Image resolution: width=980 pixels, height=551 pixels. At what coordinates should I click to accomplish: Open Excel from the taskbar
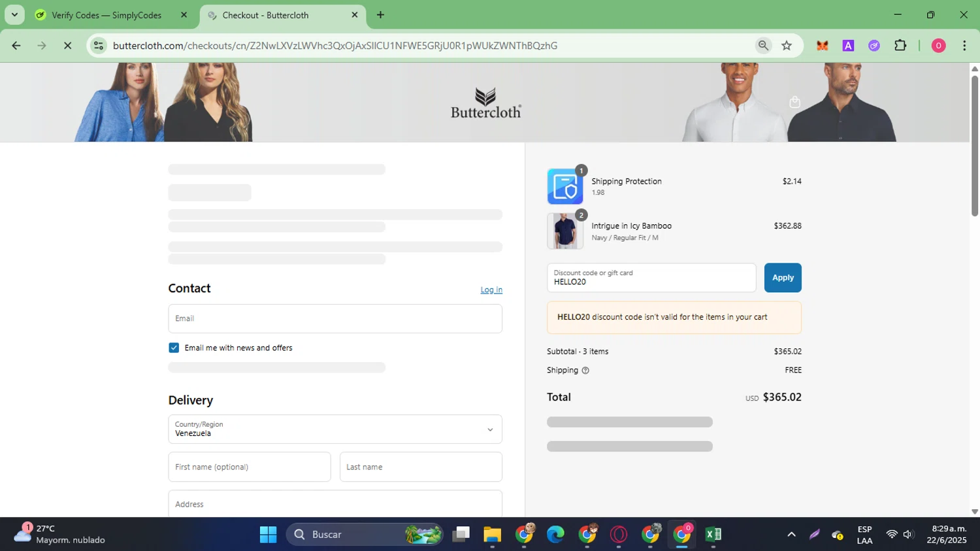pos(713,535)
